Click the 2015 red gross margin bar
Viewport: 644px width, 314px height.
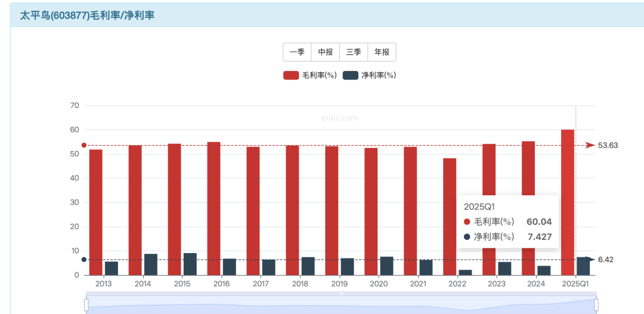coord(174,210)
